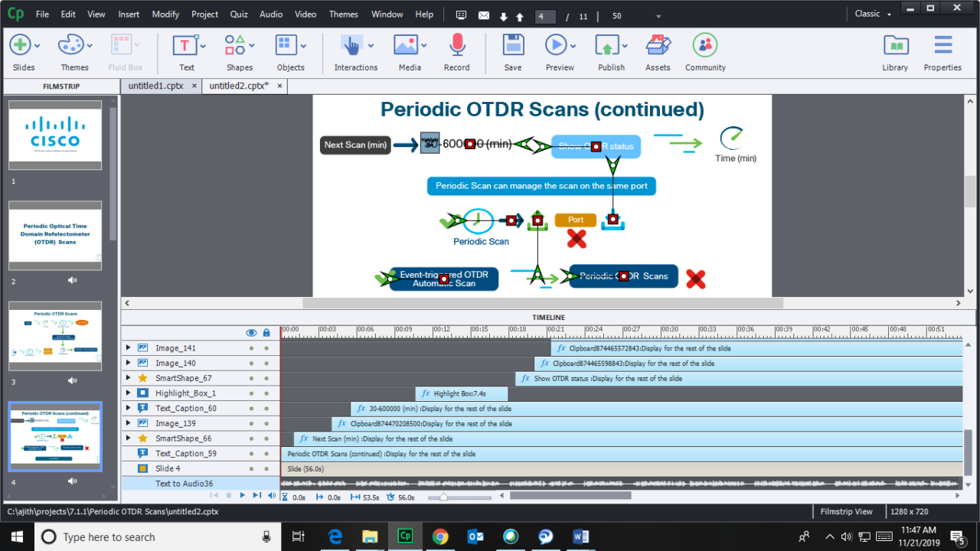Start the Record tool
Image resolution: width=980 pixels, height=551 pixels.
pyautogui.click(x=456, y=46)
